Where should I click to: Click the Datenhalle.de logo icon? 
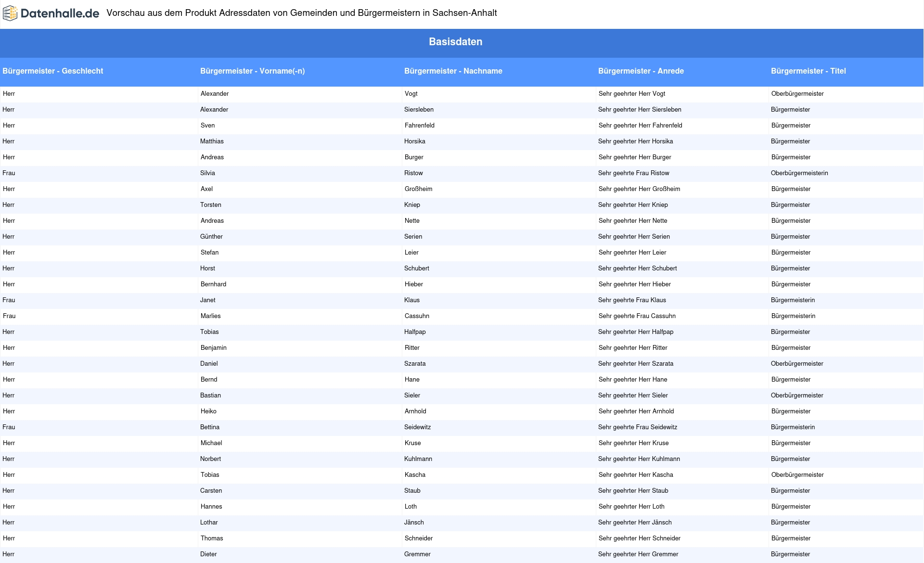[x=10, y=13]
